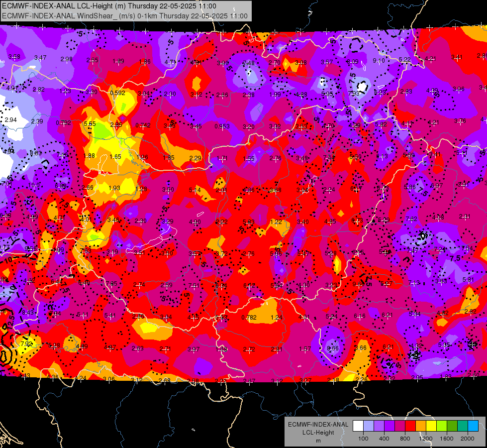Click the legend unit label 'm'
487x448 pixels.
[x=318, y=441]
